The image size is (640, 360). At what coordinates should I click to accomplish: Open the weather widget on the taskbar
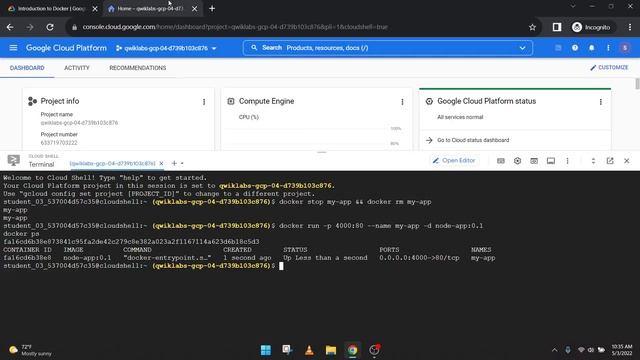point(31,350)
